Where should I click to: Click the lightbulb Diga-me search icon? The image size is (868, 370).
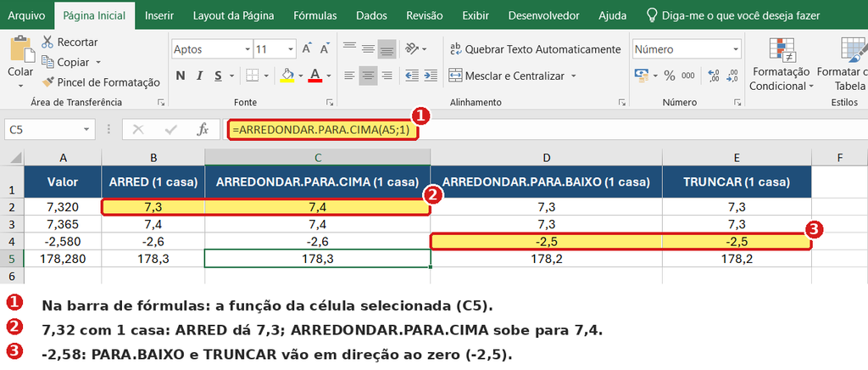click(x=652, y=15)
